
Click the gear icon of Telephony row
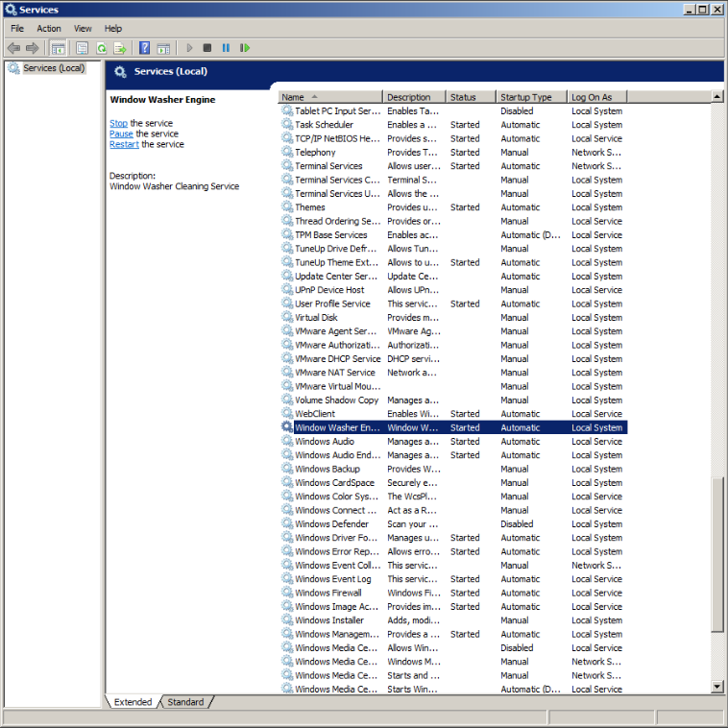[287, 152]
